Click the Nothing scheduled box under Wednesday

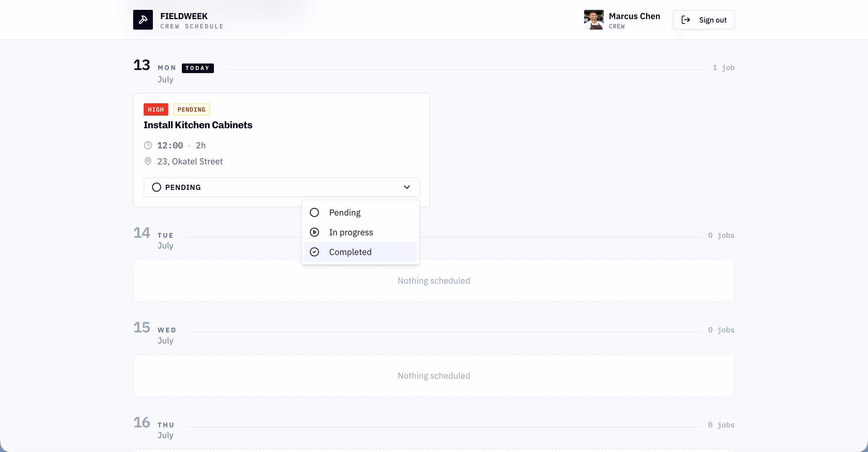click(434, 376)
